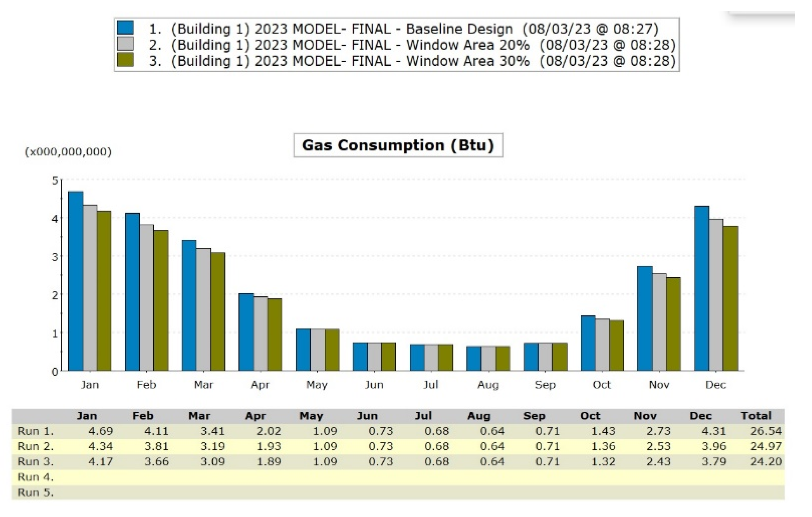The image size is (812, 517).
Task: Click the Jul label on the x-axis
Action: [431, 385]
